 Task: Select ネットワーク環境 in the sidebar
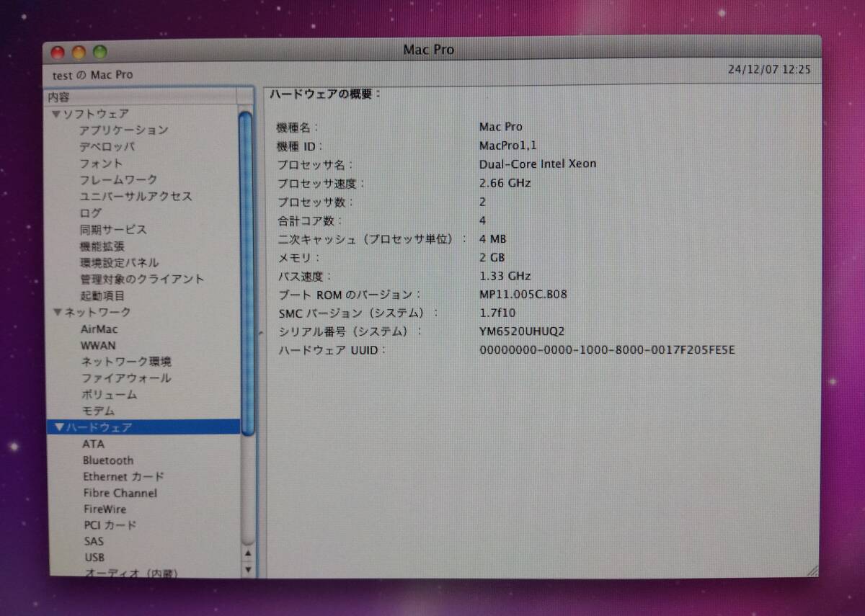coord(126,362)
